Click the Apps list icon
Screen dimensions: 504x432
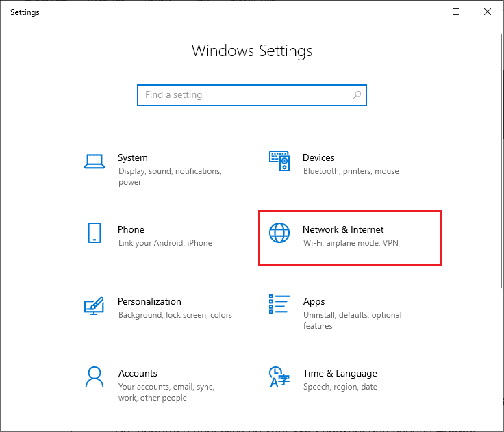(x=279, y=305)
